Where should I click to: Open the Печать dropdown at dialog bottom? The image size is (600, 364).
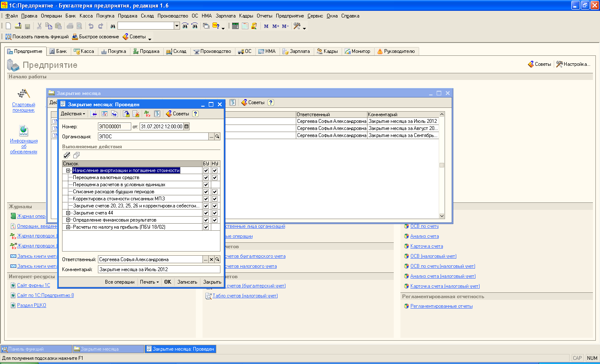point(149,282)
